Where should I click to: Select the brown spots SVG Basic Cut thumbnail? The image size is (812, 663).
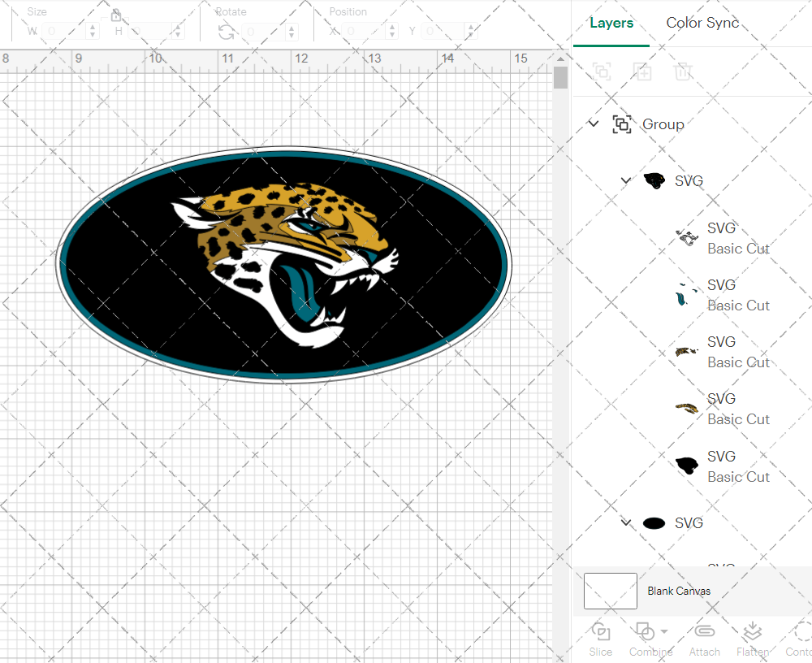(687, 352)
